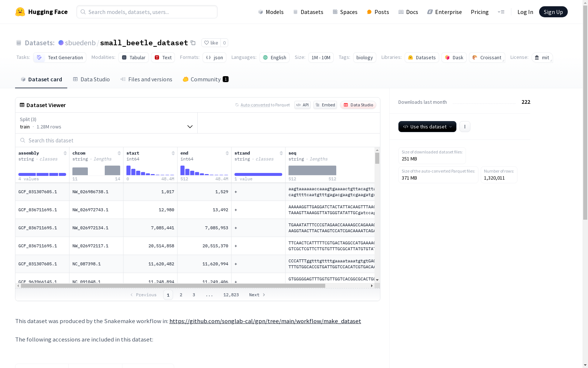Click the table's horizontal scrollbar
The height and width of the screenshot is (368, 588).
[x=173, y=286]
